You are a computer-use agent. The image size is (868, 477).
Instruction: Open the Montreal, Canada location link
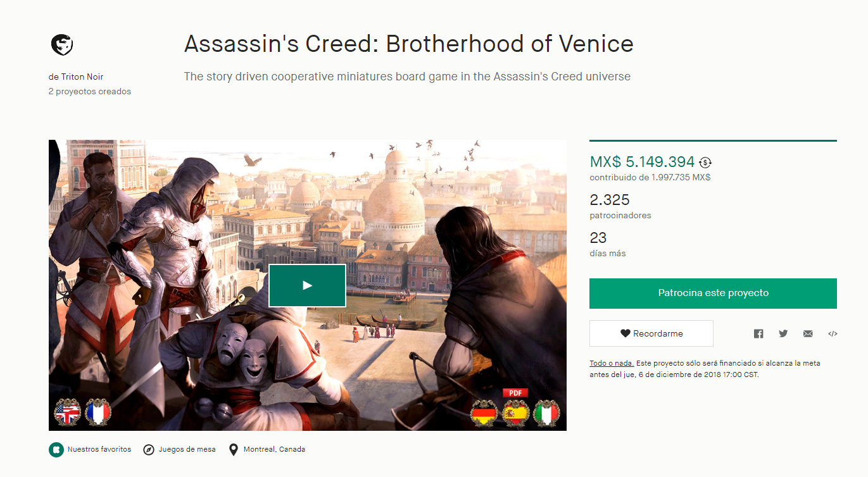275,449
